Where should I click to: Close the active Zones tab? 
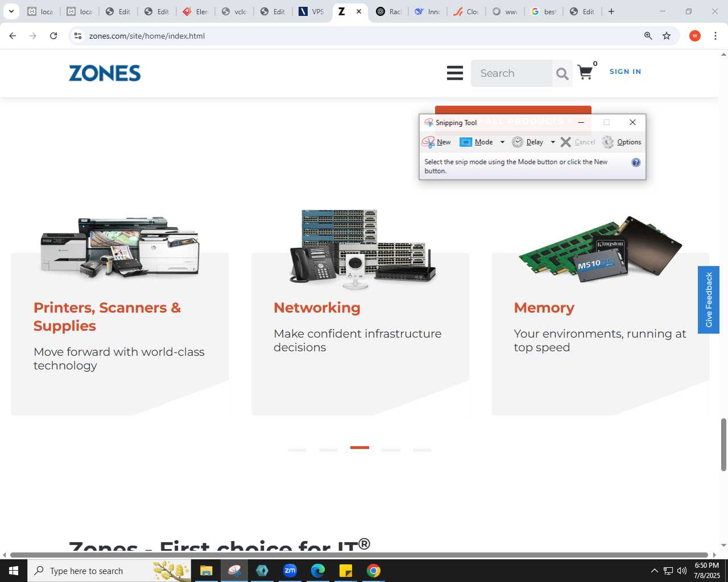pos(359,11)
